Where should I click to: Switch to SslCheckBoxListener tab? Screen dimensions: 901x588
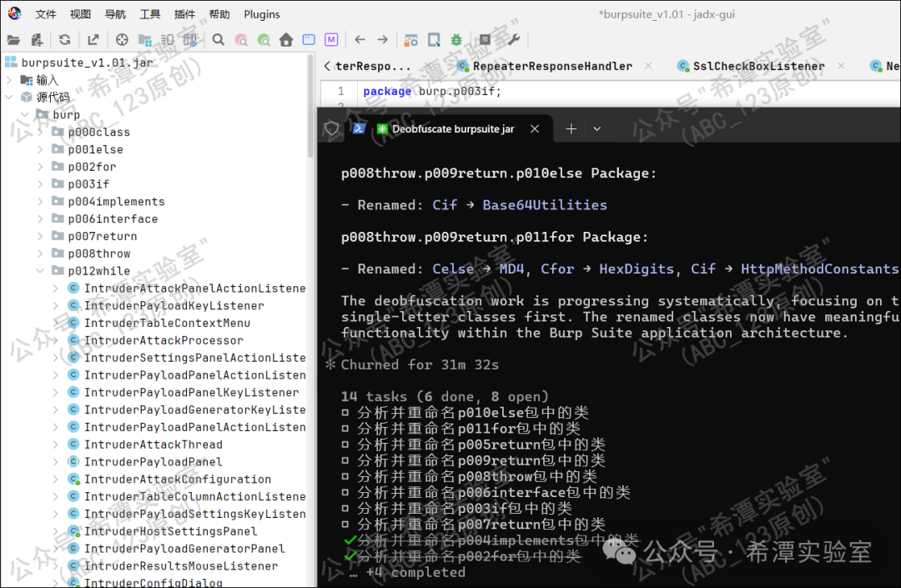[x=751, y=66]
